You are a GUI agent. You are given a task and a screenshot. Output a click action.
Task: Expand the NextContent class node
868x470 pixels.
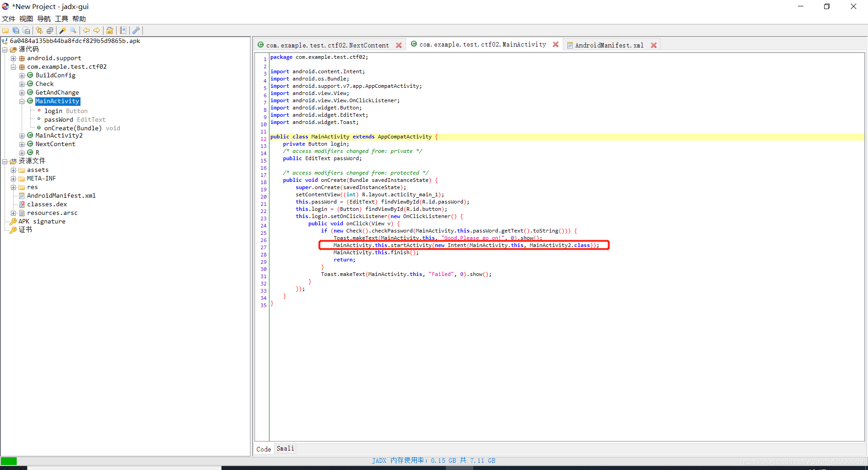(x=22, y=144)
